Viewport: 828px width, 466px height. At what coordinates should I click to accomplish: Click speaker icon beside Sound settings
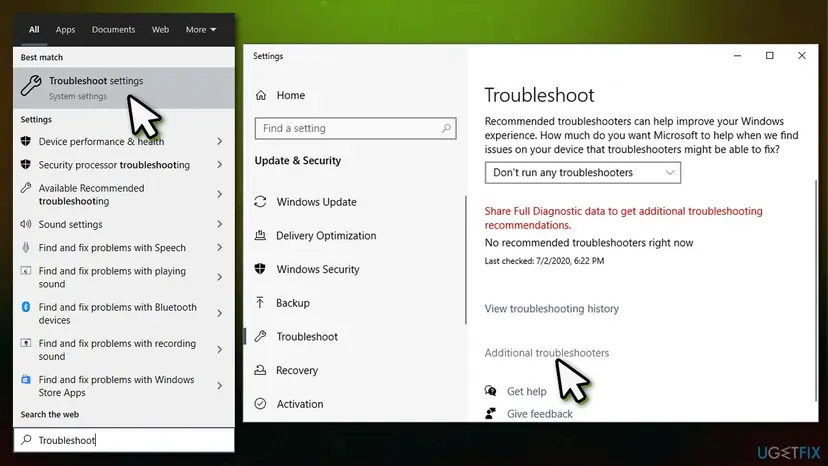(x=25, y=224)
